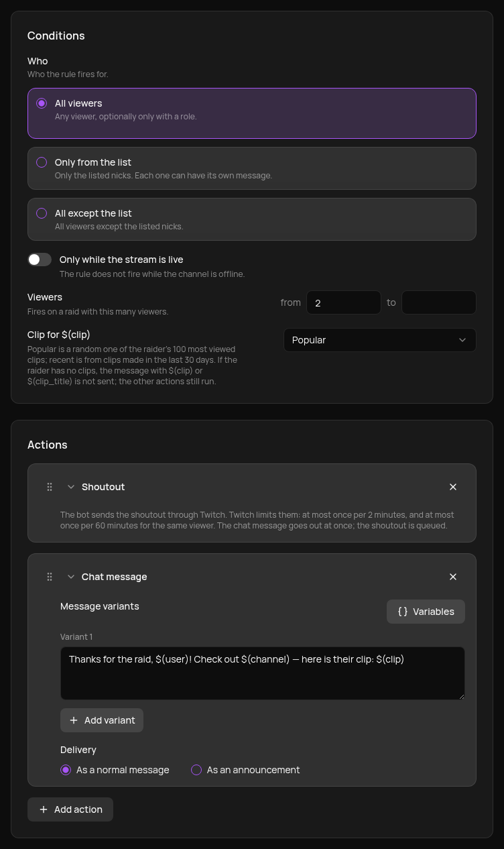Collapse the Shoutout action section
The width and height of the screenshot is (504, 849).
click(x=71, y=487)
